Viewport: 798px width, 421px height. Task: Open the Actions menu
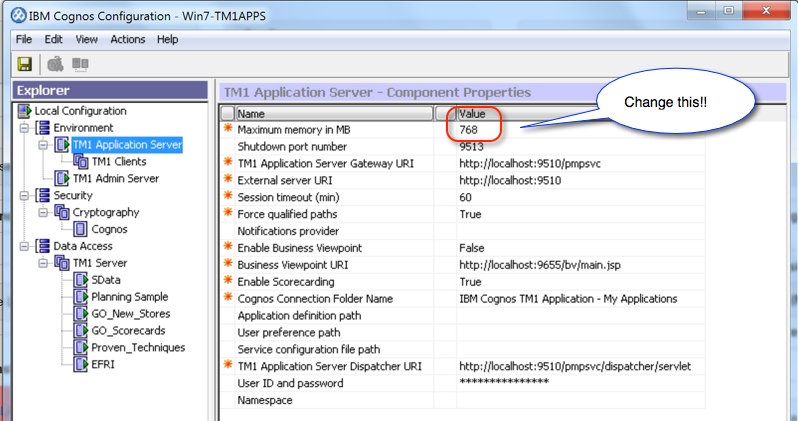(x=128, y=39)
